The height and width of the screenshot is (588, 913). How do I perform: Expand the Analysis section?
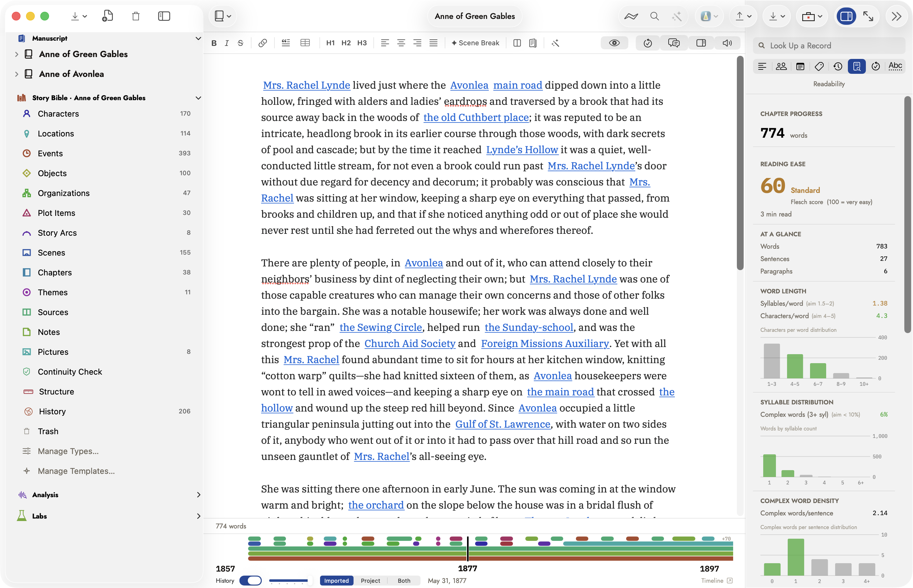point(198,494)
